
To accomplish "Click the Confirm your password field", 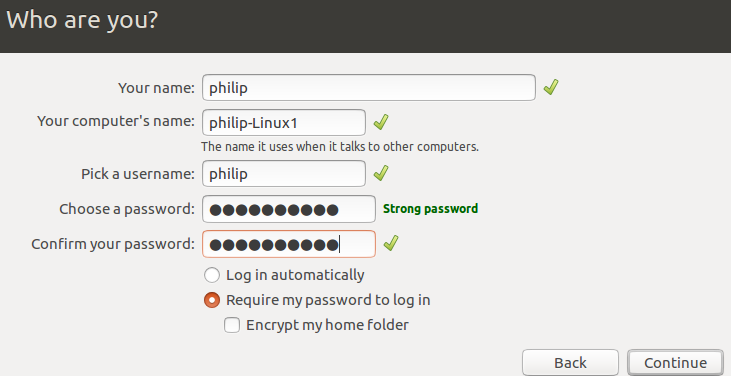I will [x=289, y=244].
